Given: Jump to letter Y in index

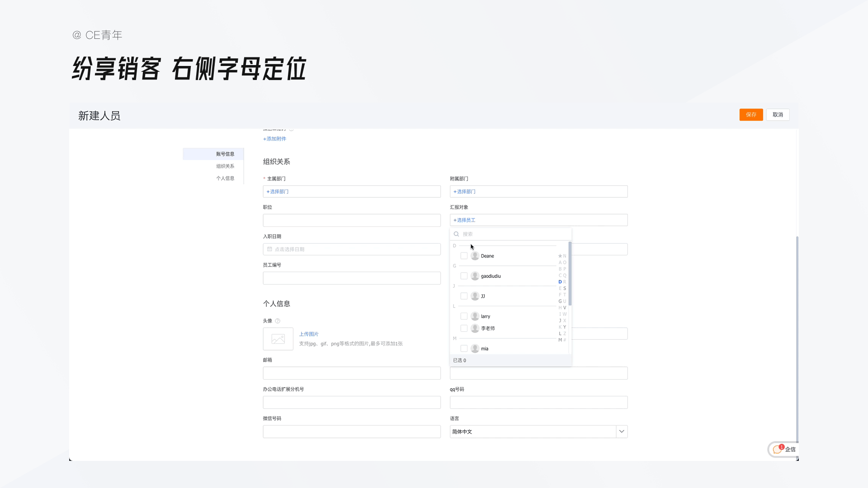Looking at the screenshot, I should click(x=565, y=327).
